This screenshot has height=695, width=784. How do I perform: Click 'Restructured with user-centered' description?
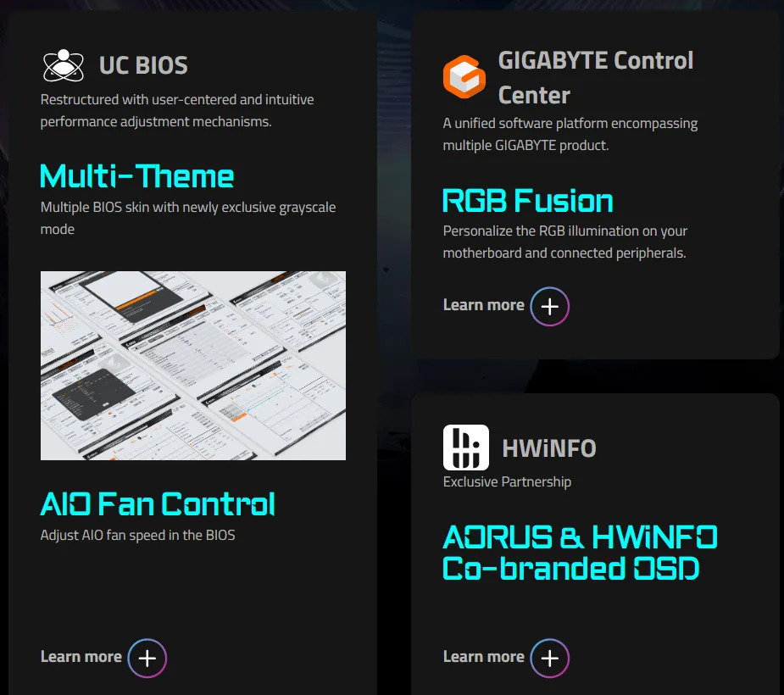177,110
